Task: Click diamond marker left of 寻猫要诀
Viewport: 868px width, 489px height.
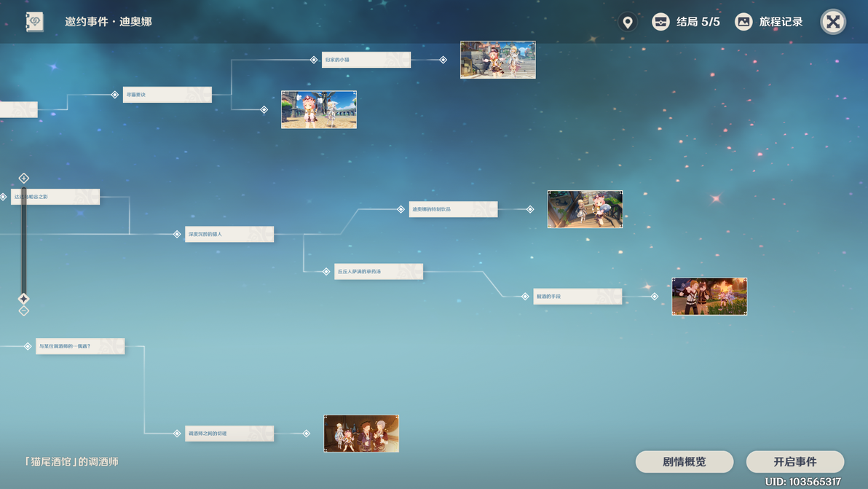Action: click(114, 95)
